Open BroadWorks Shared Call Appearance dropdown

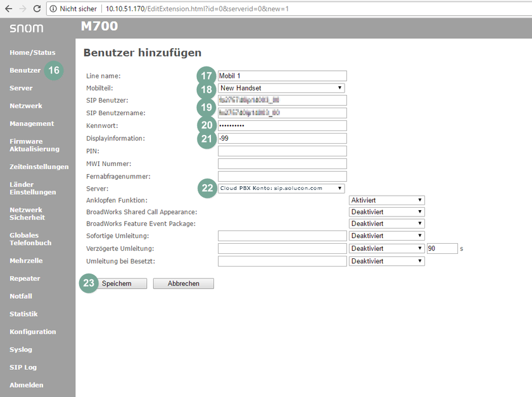click(386, 212)
